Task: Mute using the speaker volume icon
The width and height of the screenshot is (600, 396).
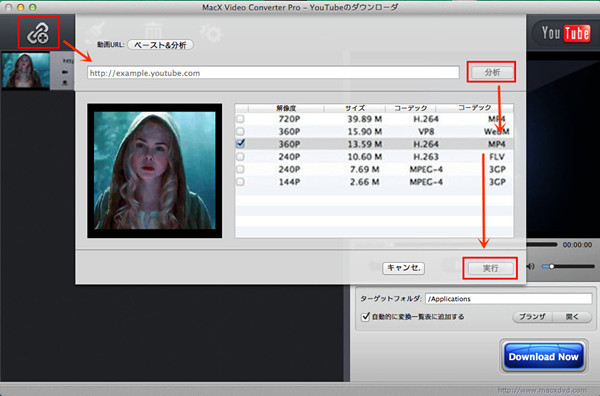Action: pos(531,266)
